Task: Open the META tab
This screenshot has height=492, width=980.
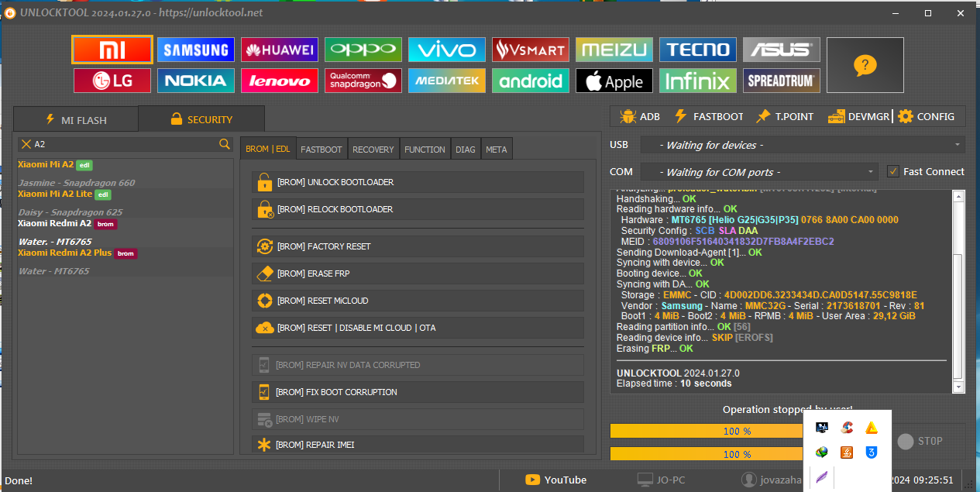Action: pos(497,150)
